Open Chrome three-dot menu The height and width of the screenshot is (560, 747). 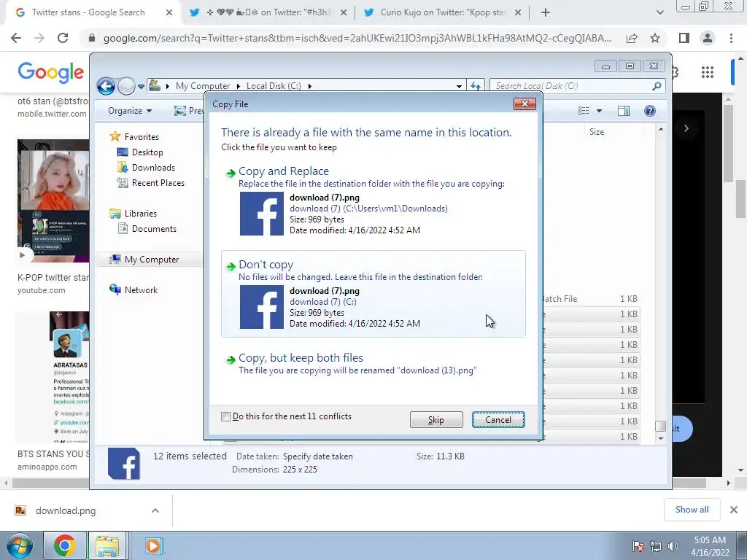tap(731, 38)
